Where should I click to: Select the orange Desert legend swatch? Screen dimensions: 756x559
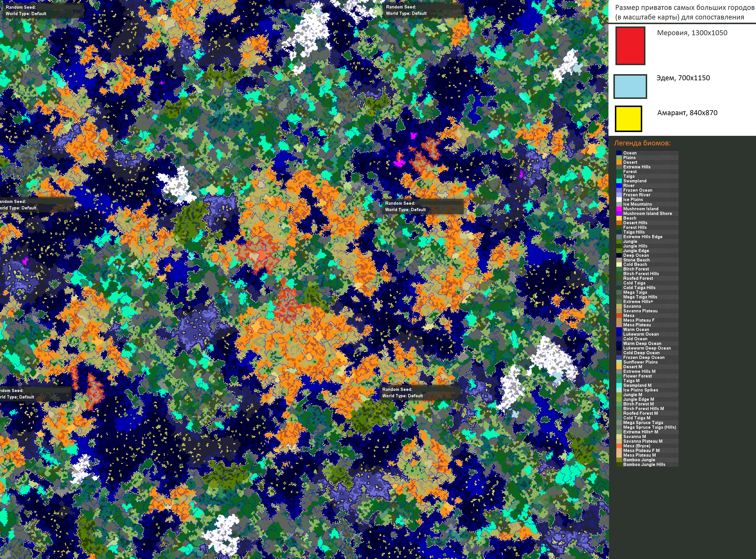(619, 162)
